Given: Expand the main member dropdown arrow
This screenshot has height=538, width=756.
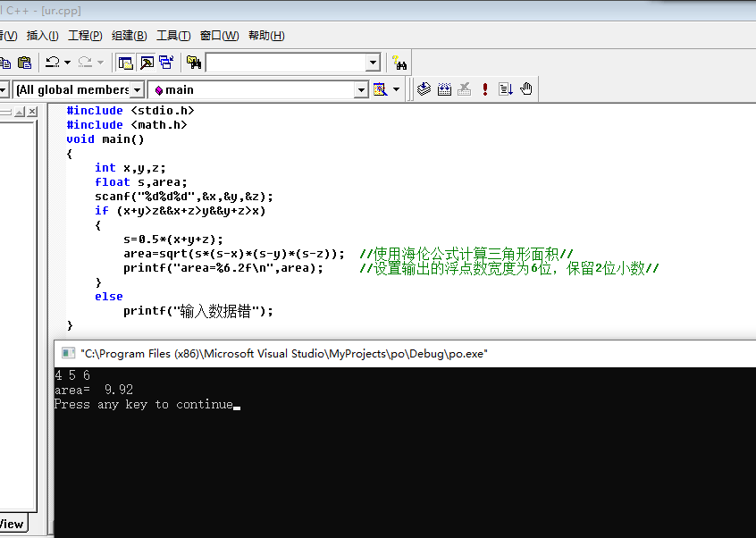Looking at the screenshot, I should 361,89.
